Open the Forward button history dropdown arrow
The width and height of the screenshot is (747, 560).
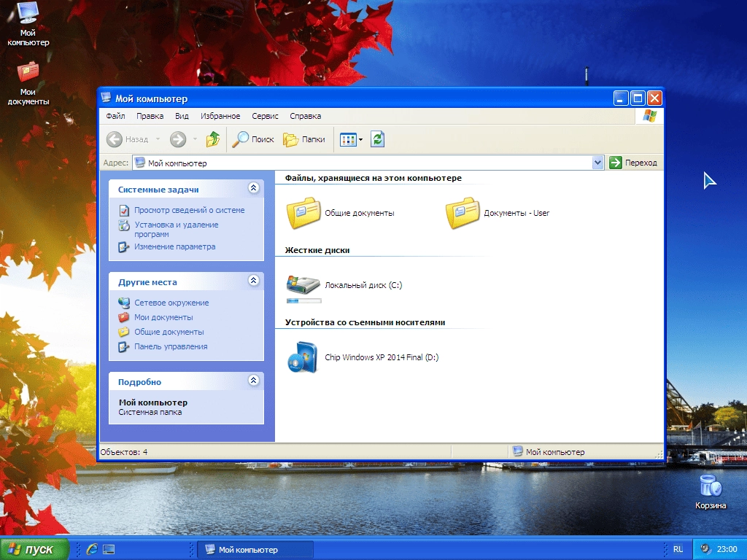[195, 139]
